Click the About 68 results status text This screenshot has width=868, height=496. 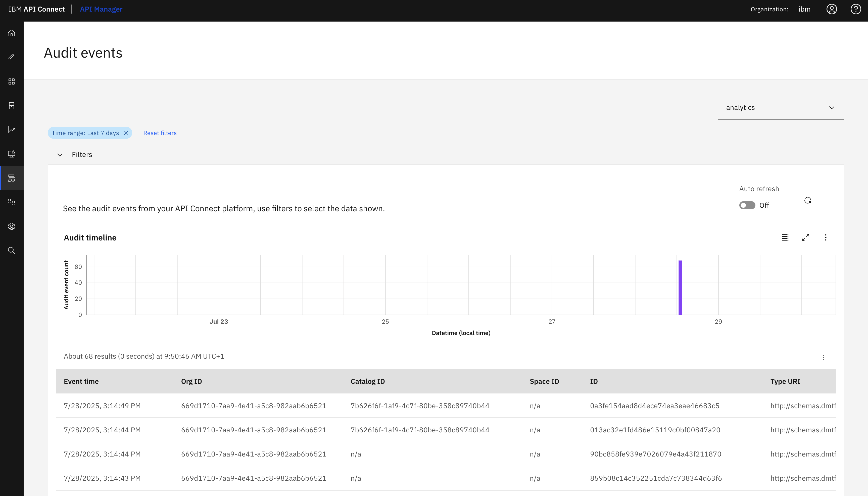(144, 356)
